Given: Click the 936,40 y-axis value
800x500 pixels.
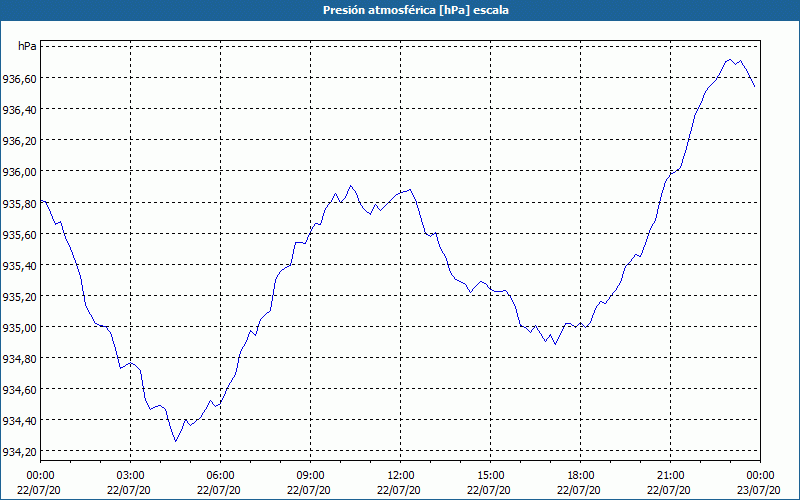Looking at the screenshot, I should [x=19, y=110].
